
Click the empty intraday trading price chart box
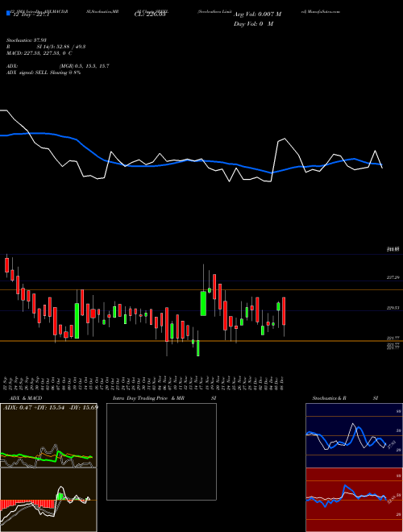pyautogui.click(x=161, y=451)
